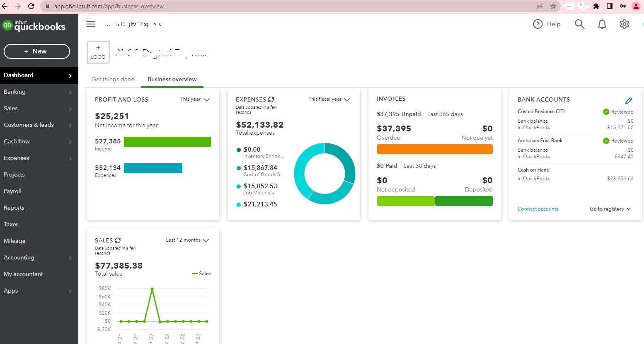The width and height of the screenshot is (644, 344).
Task: Add a company logo
Action: tap(98, 52)
